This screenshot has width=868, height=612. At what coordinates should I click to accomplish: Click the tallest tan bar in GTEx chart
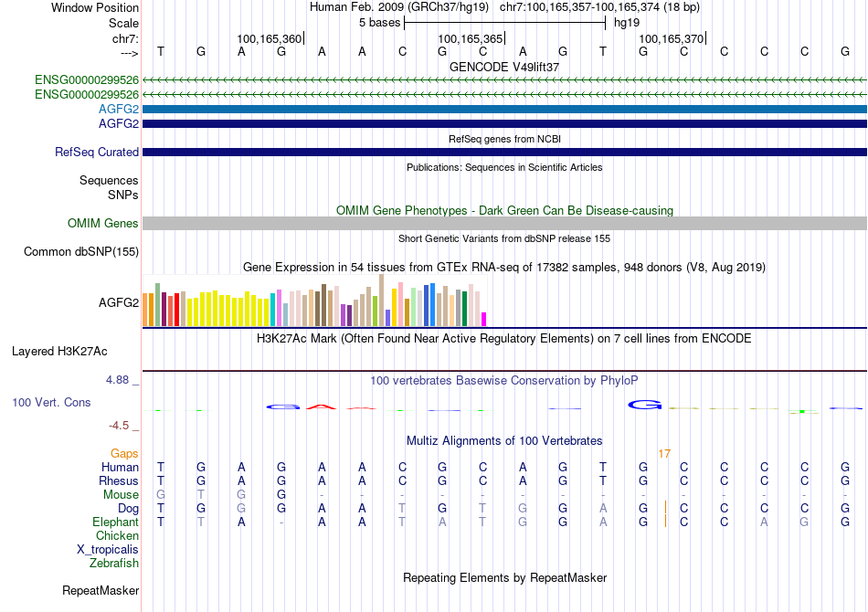click(381, 301)
